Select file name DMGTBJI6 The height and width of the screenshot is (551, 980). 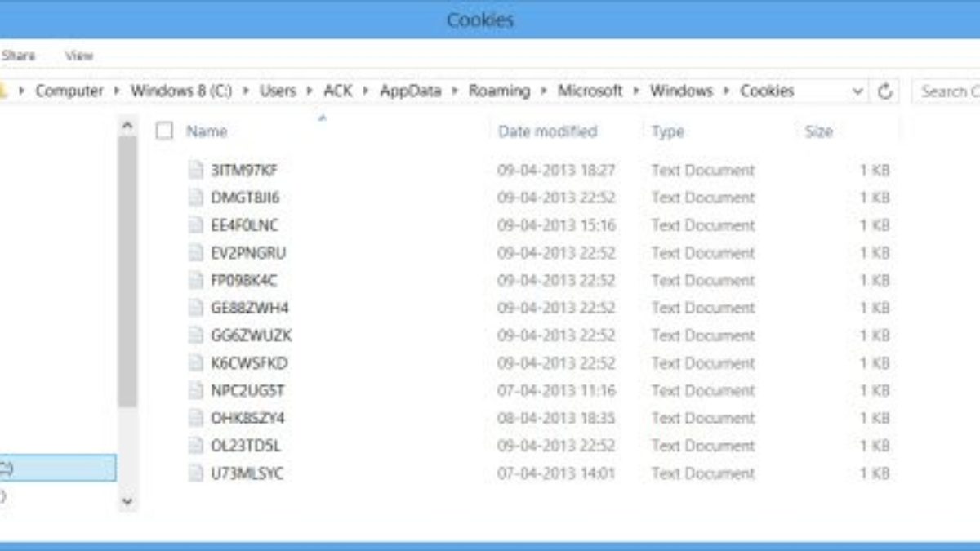(x=245, y=198)
